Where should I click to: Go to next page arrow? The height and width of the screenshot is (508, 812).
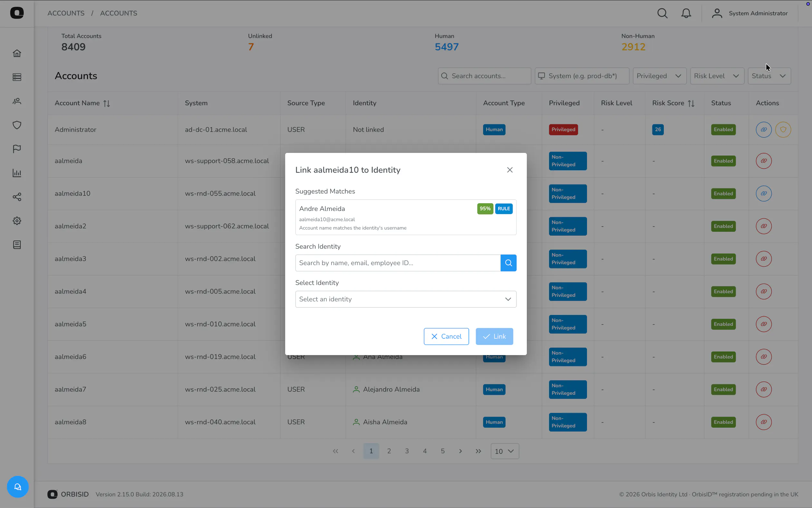click(x=460, y=451)
